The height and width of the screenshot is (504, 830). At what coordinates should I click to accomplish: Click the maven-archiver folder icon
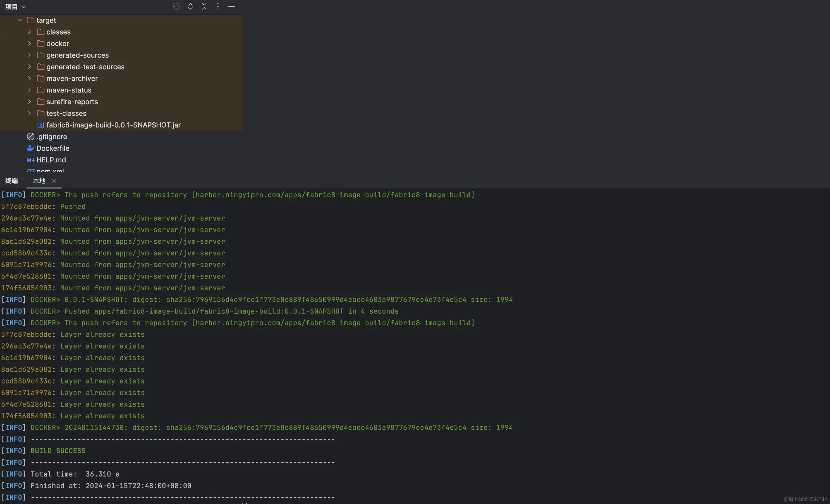click(41, 78)
